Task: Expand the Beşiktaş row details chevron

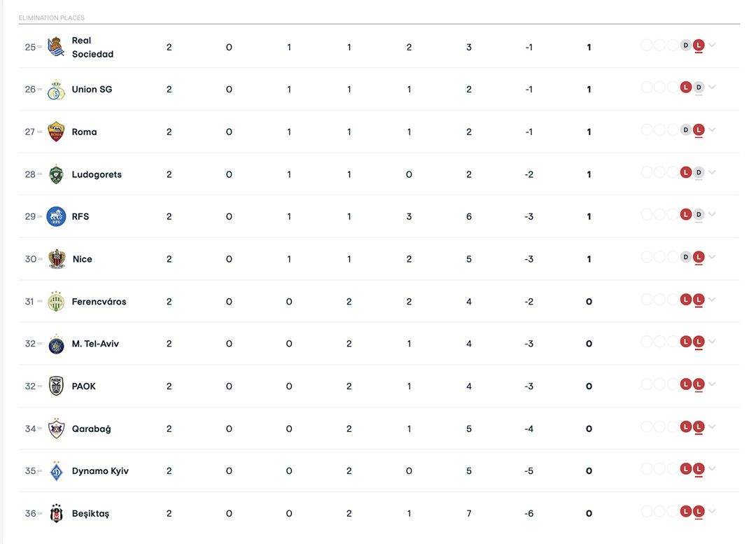Action: pos(712,512)
